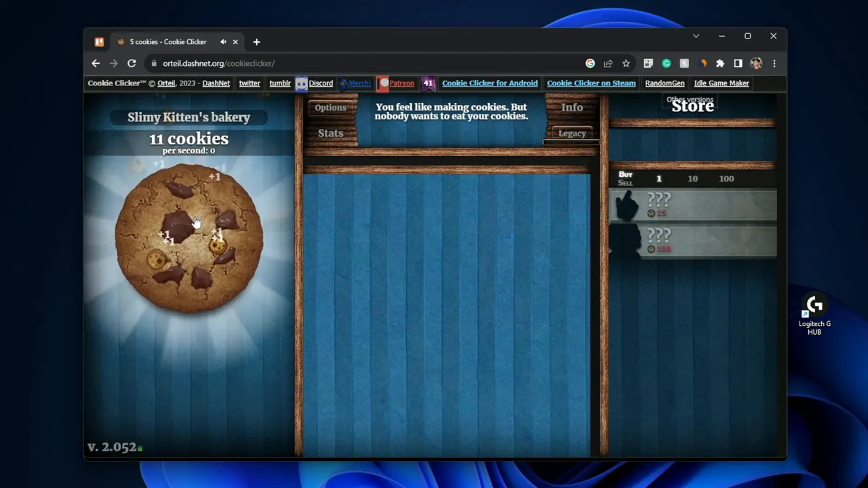Mute the tab using the speaker icon
The image size is (868, 488).
(x=223, y=42)
